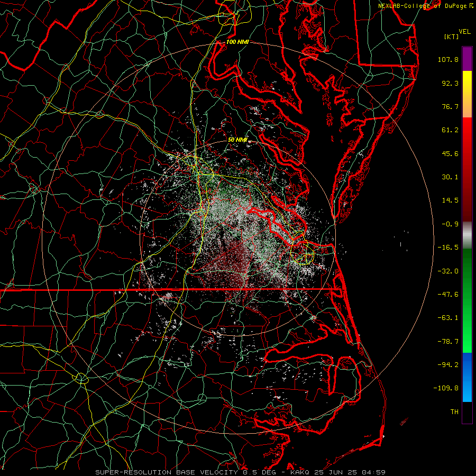Viewport: 476px width, 476px height.
Task: Click the green segment of the color bar
Action: 467,300
